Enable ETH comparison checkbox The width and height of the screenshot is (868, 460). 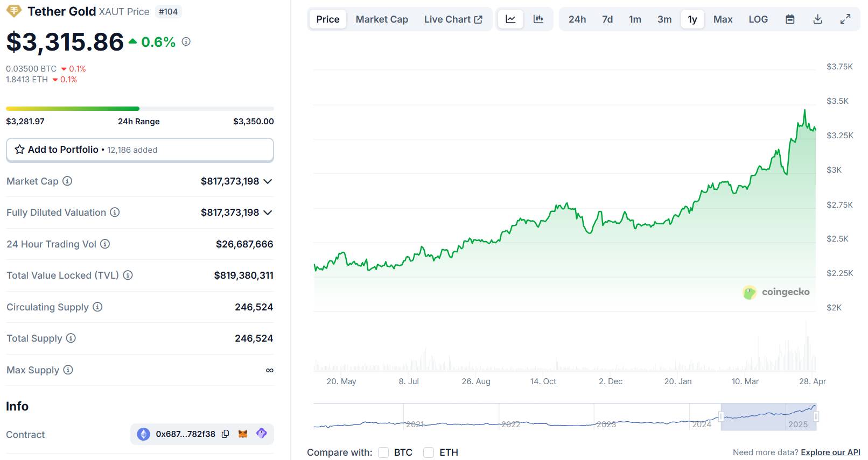[429, 452]
